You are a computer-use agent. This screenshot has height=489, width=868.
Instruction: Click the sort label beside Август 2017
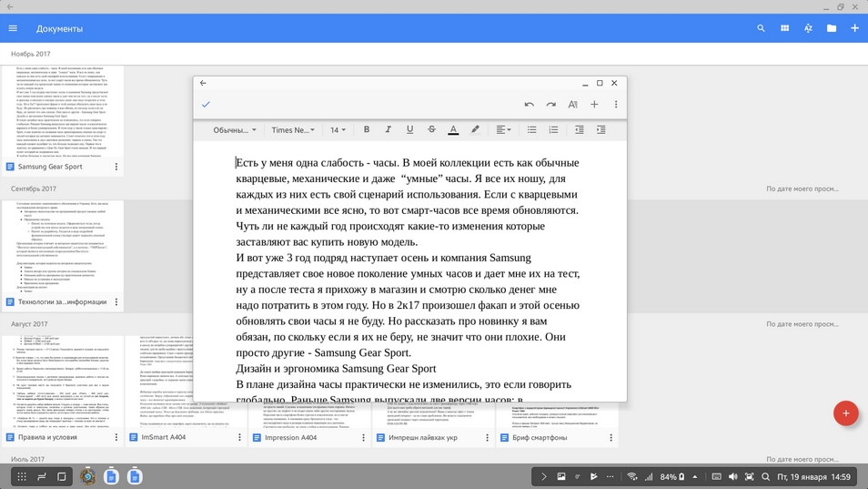802,324
